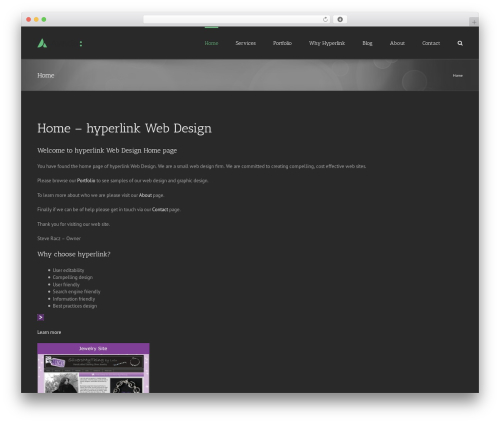
Task: Click the Learn more link
Action: click(49, 332)
